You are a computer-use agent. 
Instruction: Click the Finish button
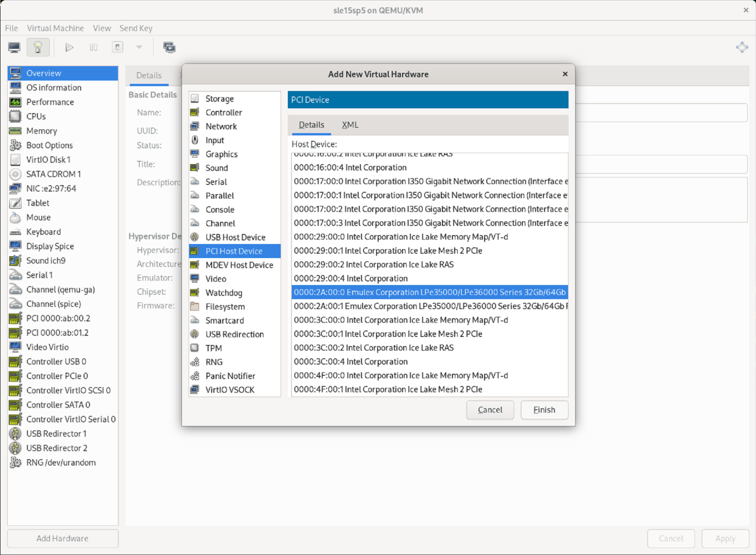[x=544, y=410]
